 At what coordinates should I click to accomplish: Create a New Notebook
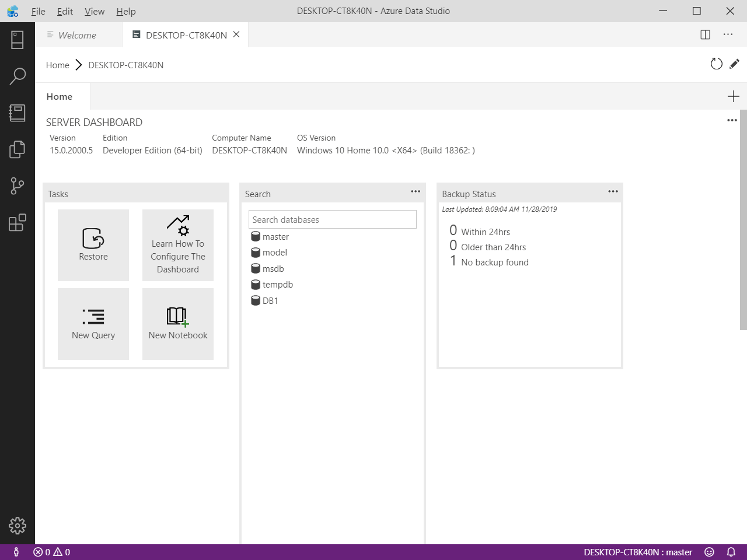178,324
